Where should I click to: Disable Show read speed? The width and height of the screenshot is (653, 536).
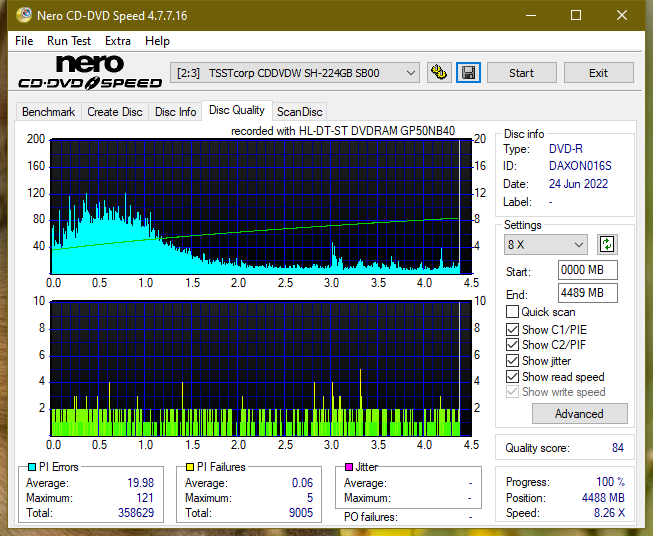tap(512, 376)
